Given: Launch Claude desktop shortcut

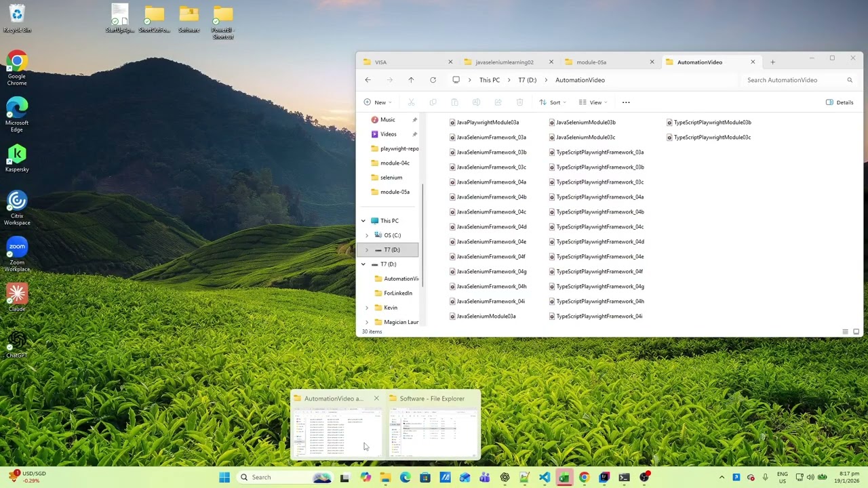Looking at the screenshot, I should 17,297.
